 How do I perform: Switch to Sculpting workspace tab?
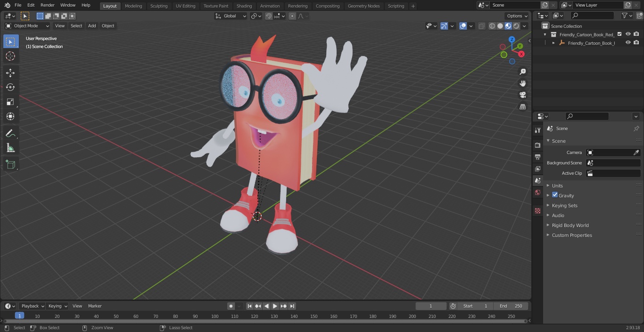pyautogui.click(x=159, y=6)
